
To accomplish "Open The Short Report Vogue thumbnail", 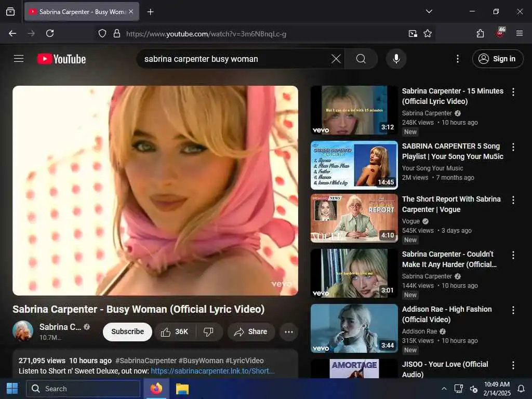I will coord(354,218).
